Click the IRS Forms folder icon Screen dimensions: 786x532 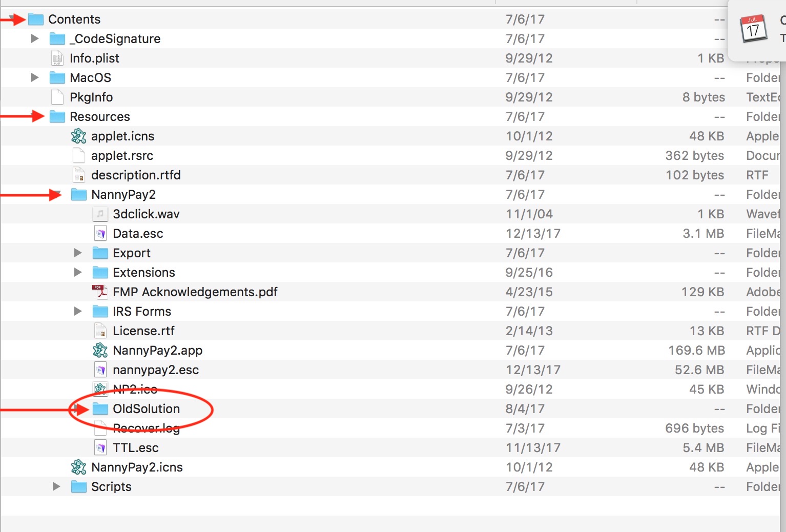[100, 312]
